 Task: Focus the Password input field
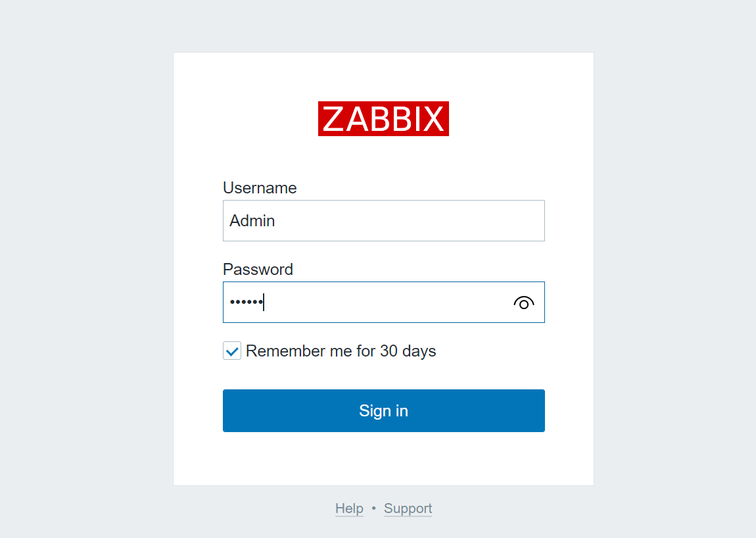[x=384, y=302]
